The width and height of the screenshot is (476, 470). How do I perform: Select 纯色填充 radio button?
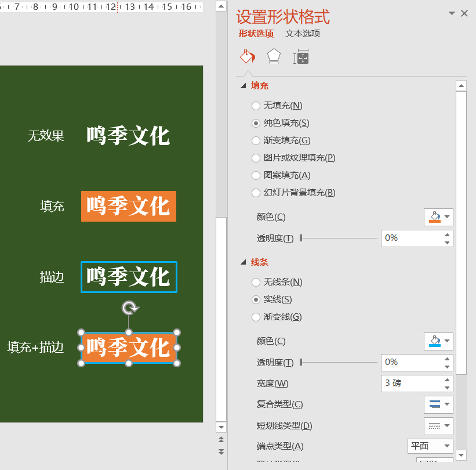coord(256,123)
